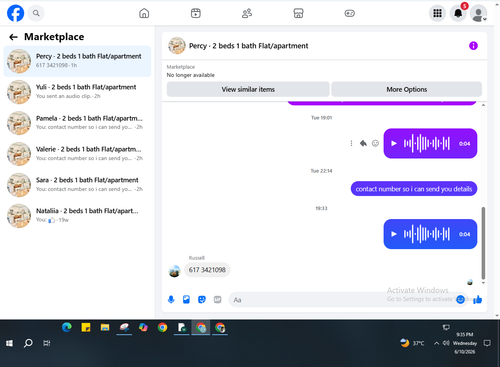500x367 pixels.
Task: Click the microphone voice clip icon
Action: pyautogui.click(x=171, y=299)
